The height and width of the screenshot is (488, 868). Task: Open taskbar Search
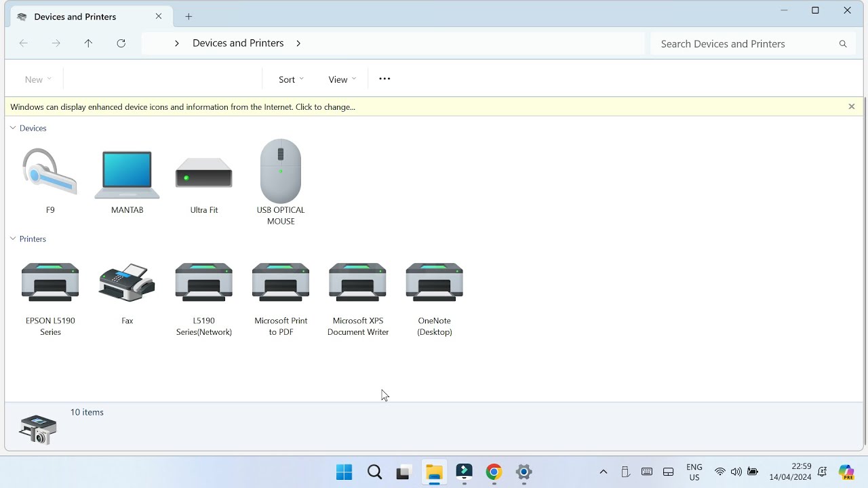click(x=374, y=472)
